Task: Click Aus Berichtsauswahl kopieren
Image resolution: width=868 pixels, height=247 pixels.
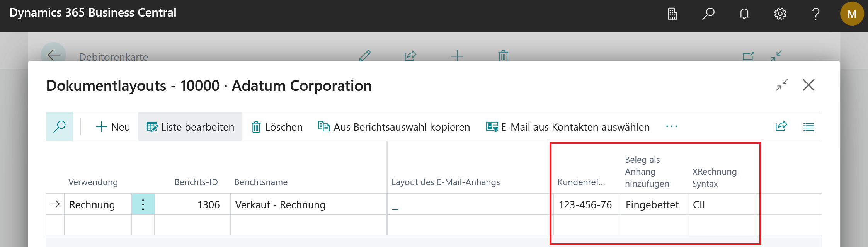Action: pyautogui.click(x=394, y=127)
